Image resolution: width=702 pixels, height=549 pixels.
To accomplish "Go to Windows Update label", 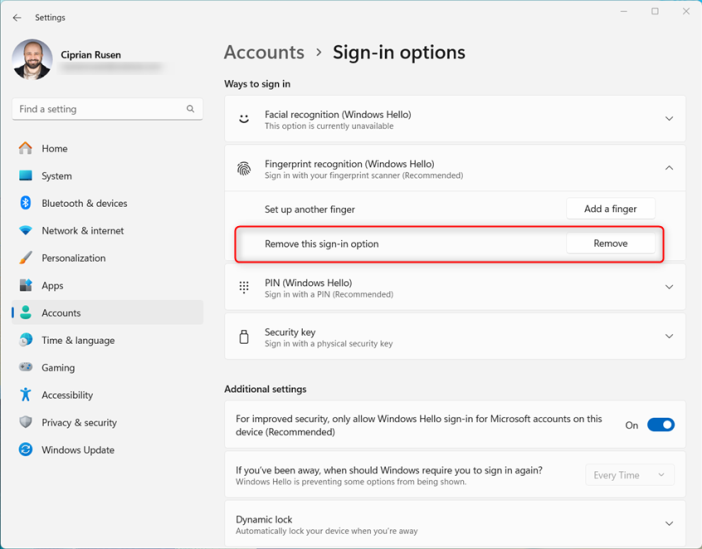I will [x=78, y=450].
